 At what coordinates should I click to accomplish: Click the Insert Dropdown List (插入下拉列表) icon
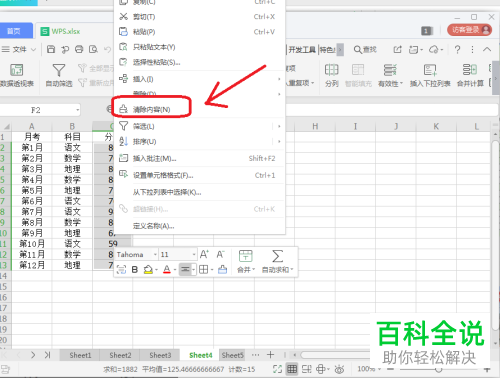tap(430, 70)
